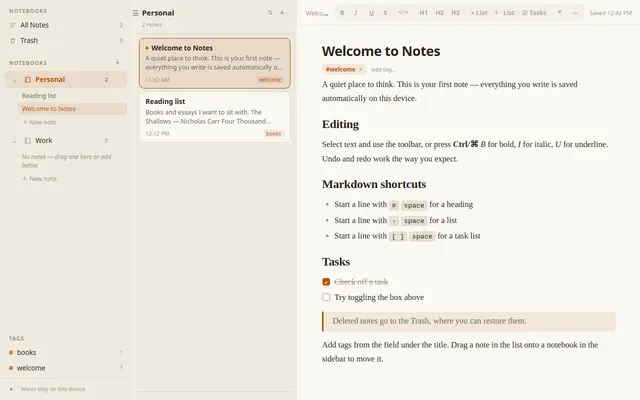Insert a Tasks checklist from the toolbar
This screenshot has height=400, width=640.
534,13
